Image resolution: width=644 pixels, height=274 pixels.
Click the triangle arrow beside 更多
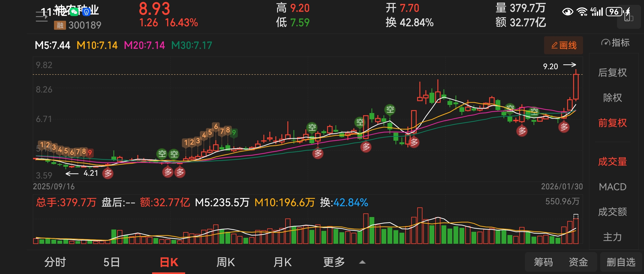362,262
